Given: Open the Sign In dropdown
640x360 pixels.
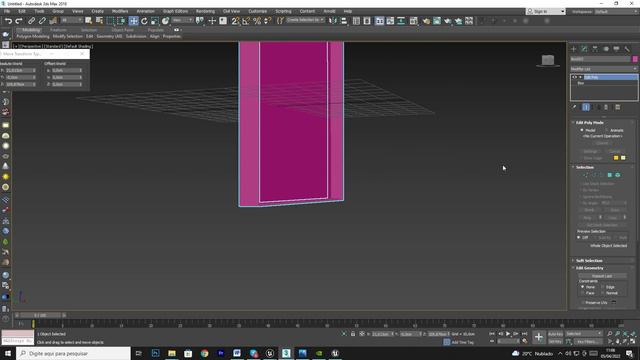Looking at the screenshot, I should point(546,11).
